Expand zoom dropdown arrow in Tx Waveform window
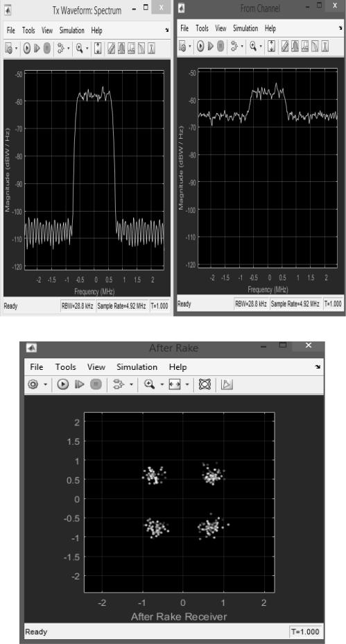The width and height of the screenshot is (346, 644). pos(87,49)
